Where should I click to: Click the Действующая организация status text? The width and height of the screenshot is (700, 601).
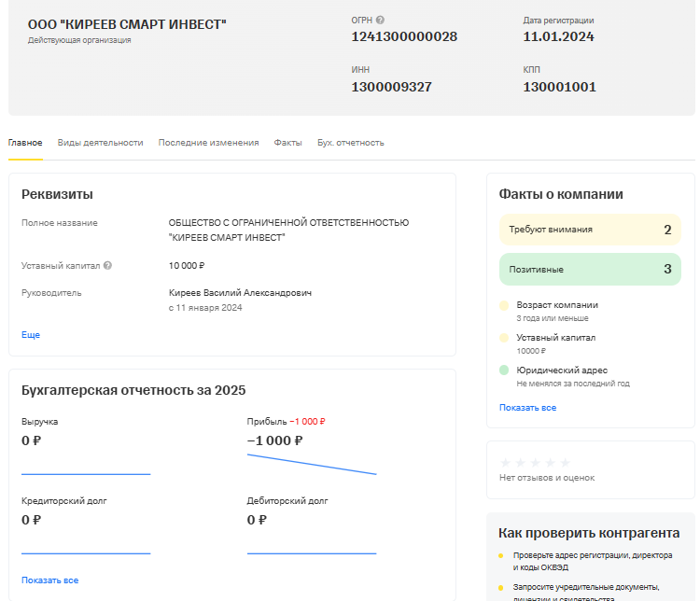pyautogui.click(x=79, y=40)
